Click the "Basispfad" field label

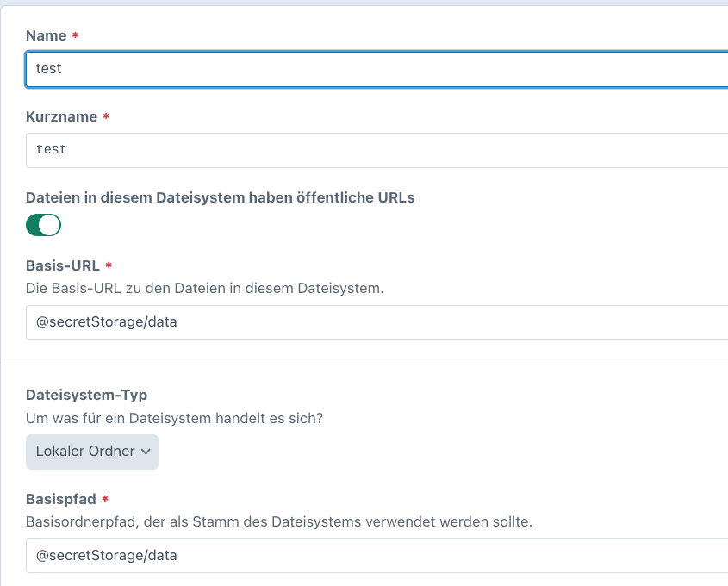tap(60, 500)
